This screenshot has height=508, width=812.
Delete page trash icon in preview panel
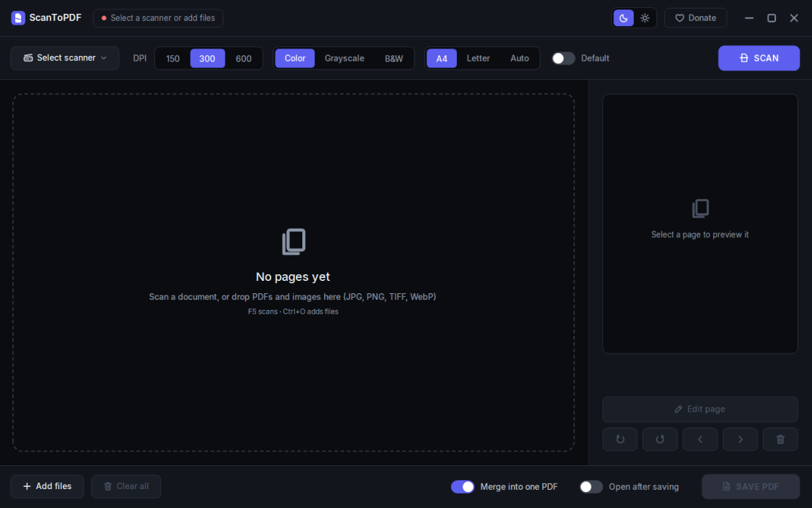coord(780,439)
